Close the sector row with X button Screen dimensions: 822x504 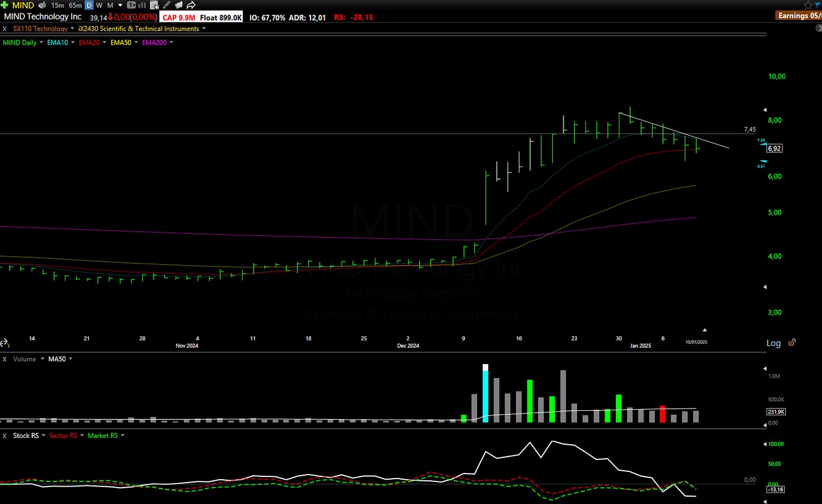point(5,29)
